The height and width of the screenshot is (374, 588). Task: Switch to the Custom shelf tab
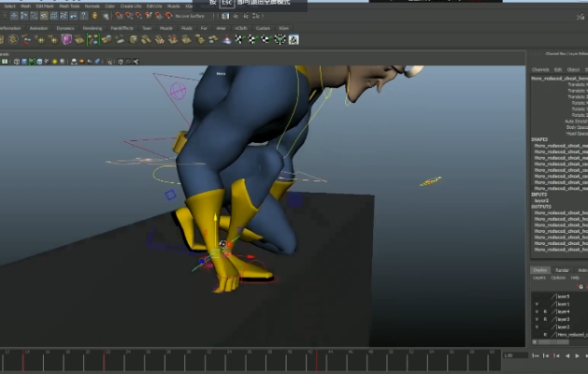[x=263, y=28]
